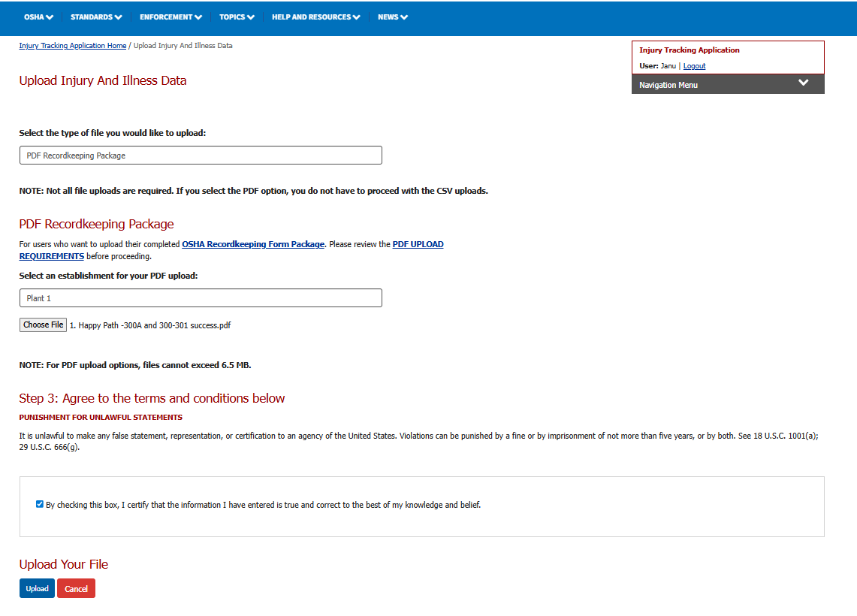Open the establishment selection dropdown

point(201,298)
